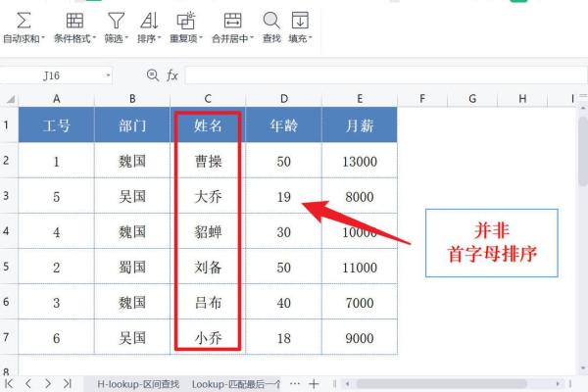Viewport: 588px width, 392px height.
Task: Open Find (查找) magnifier icon
Action: (x=271, y=21)
